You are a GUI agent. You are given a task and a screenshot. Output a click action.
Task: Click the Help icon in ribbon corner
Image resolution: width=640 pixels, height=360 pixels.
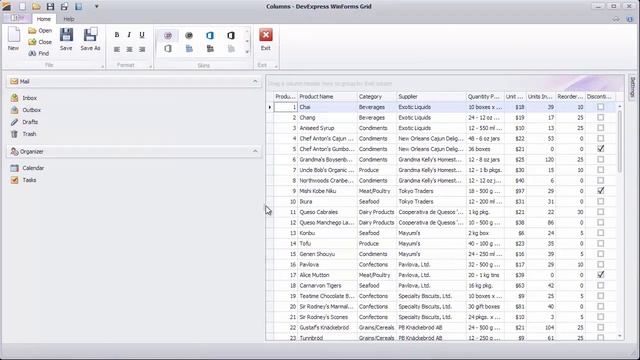pos(629,19)
